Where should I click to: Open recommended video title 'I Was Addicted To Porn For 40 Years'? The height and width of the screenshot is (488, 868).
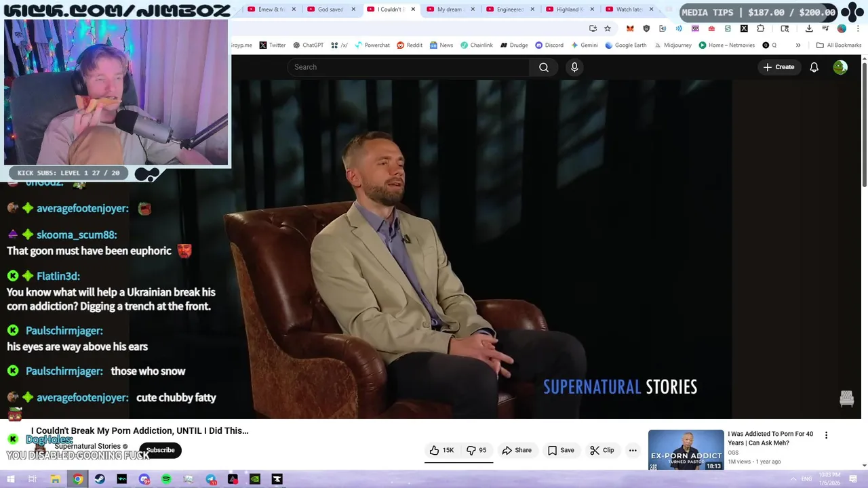tap(770, 439)
